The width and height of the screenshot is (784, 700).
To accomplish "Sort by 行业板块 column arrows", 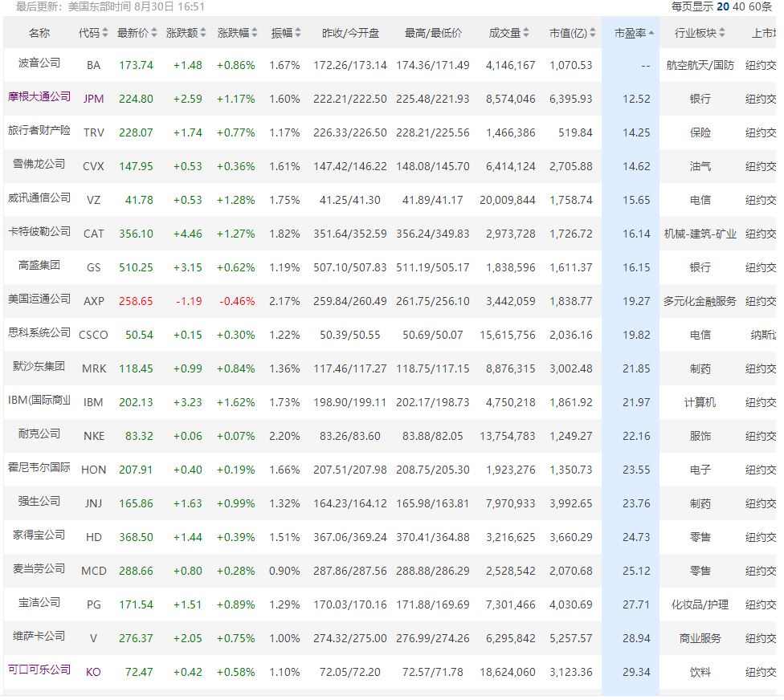I will [x=722, y=33].
